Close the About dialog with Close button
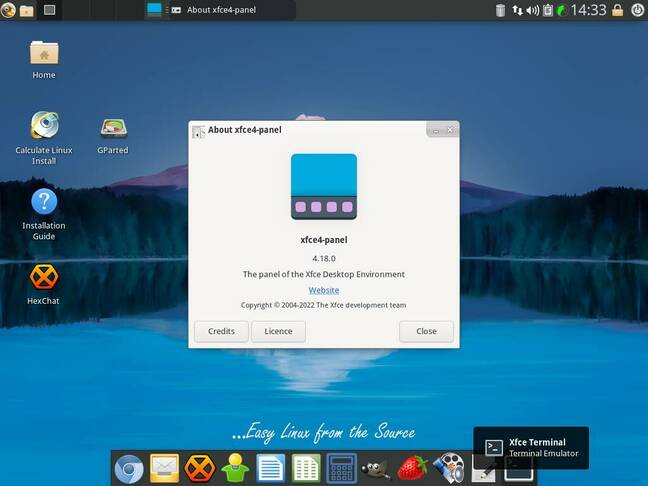Screen dimensions: 648x486 (x=426, y=331)
